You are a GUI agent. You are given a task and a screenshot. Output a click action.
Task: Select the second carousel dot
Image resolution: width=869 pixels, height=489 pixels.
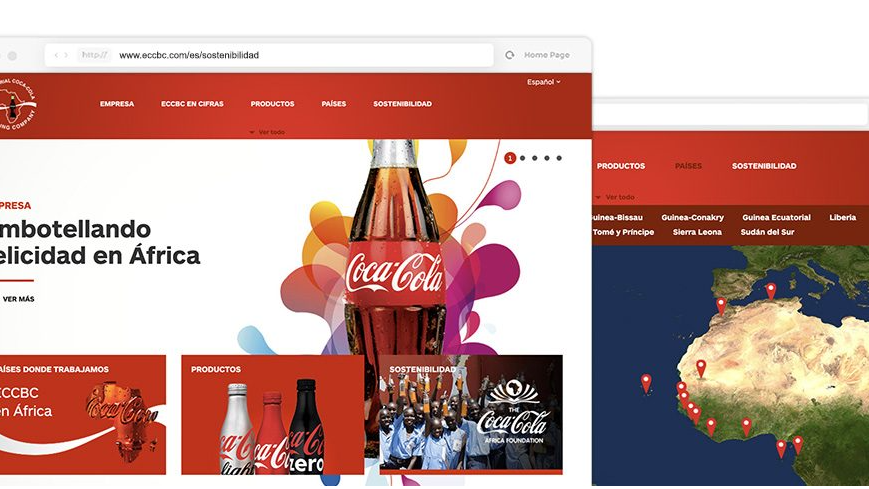tap(523, 159)
